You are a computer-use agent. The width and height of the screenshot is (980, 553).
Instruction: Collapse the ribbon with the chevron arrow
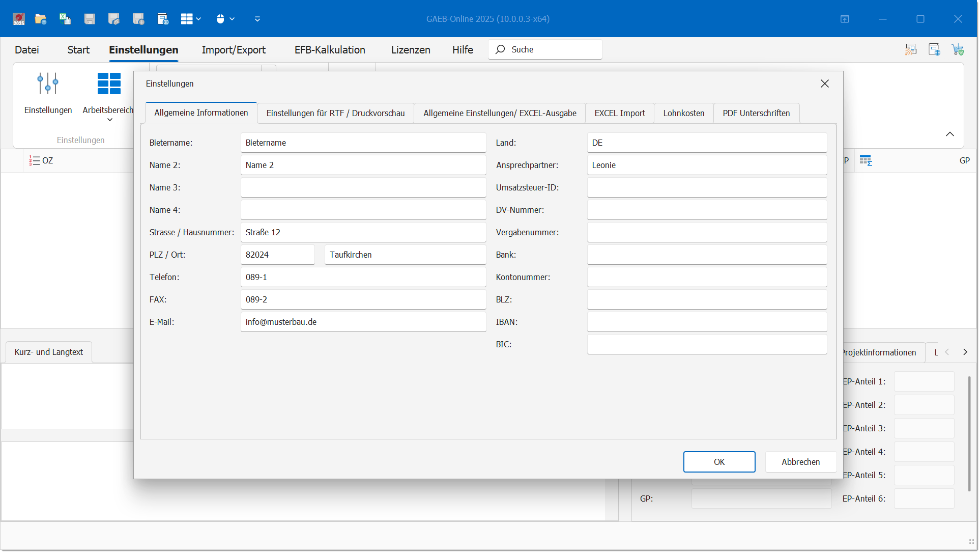click(x=949, y=134)
